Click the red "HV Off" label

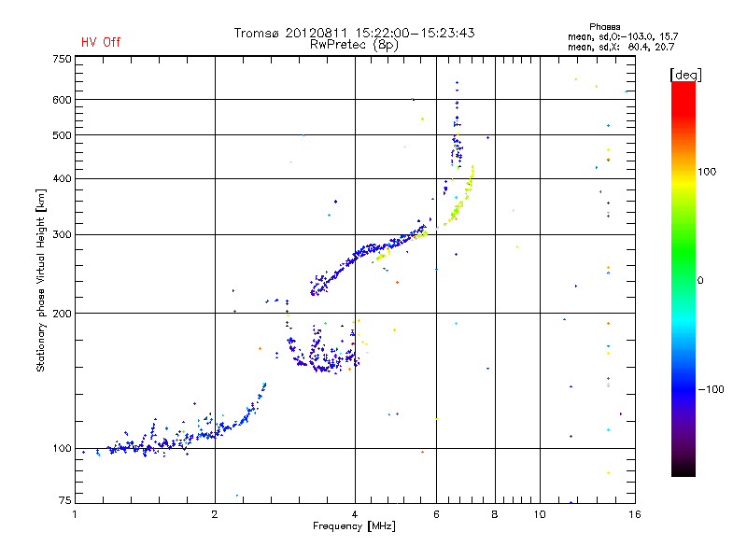[x=101, y=42]
